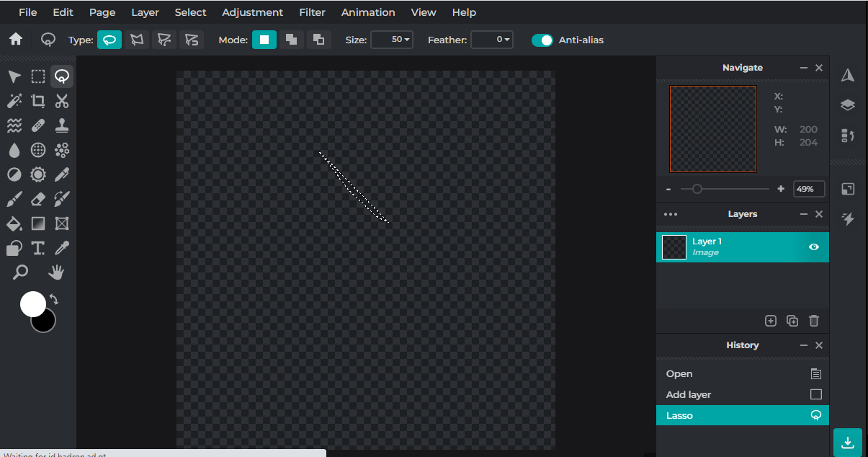Click the download Save button
This screenshot has width=868, height=457.
(x=848, y=443)
